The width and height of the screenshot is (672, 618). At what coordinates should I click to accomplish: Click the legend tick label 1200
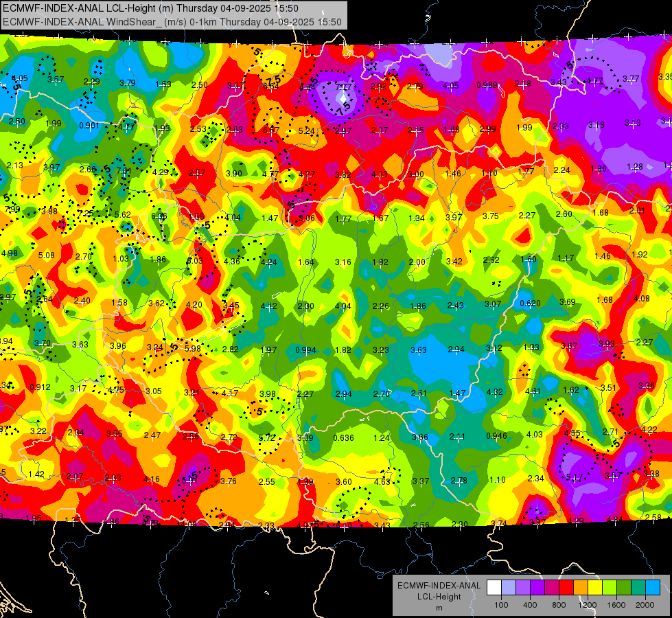tap(588, 605)
